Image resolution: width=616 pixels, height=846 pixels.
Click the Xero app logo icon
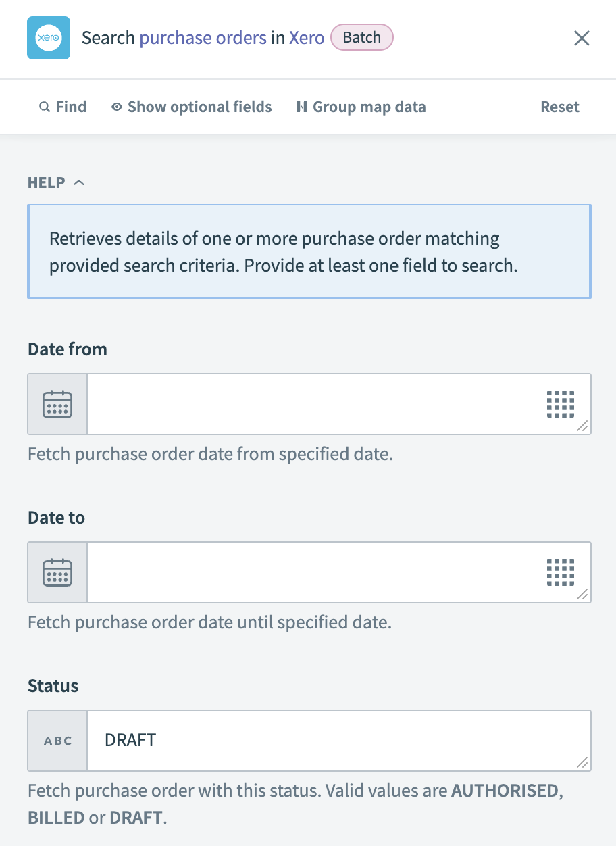[48, 38]
